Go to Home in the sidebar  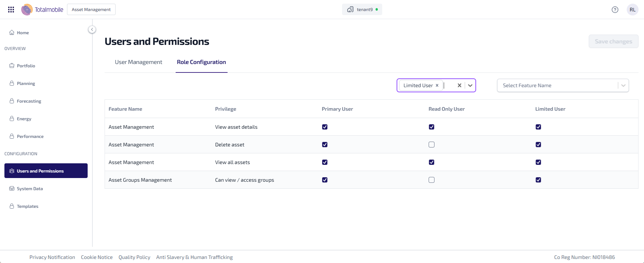click(x=23, y=33)
